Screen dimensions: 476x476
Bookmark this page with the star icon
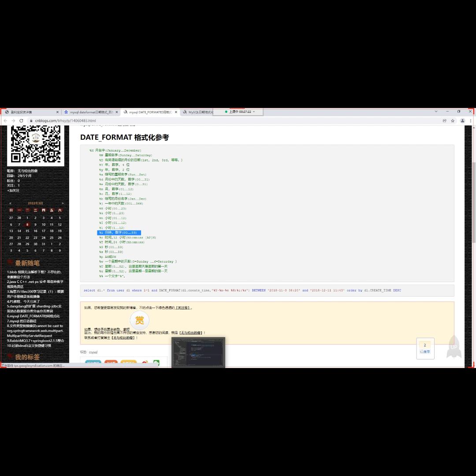click(453, 120)
